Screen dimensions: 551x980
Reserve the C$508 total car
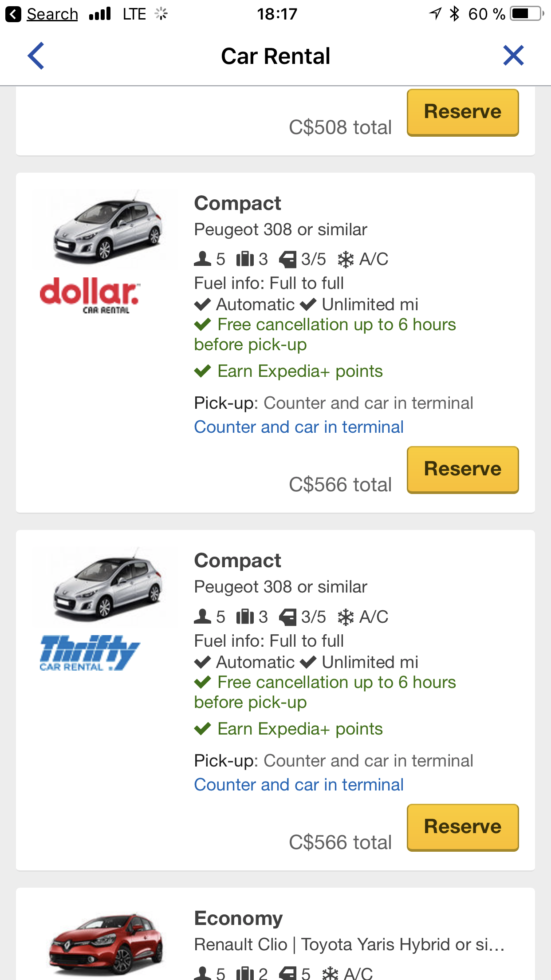coord(463,112)
